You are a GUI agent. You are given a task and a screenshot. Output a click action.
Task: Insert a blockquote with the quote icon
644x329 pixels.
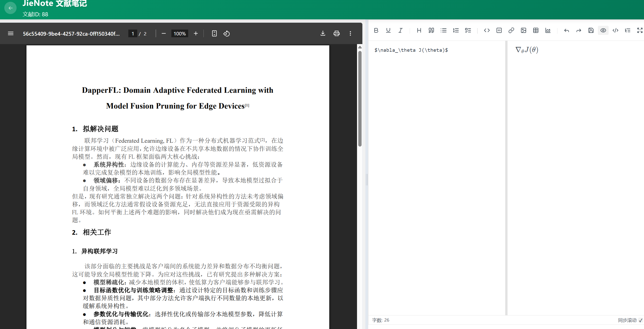click(431, 31)
